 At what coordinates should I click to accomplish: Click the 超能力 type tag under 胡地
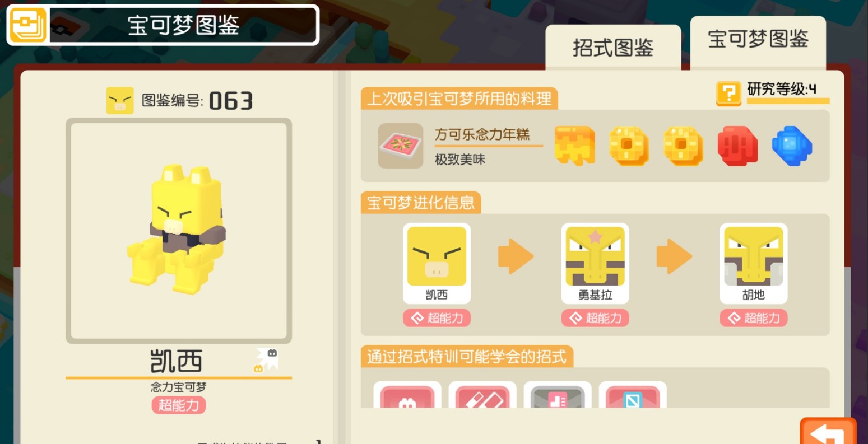click(754, 318)
